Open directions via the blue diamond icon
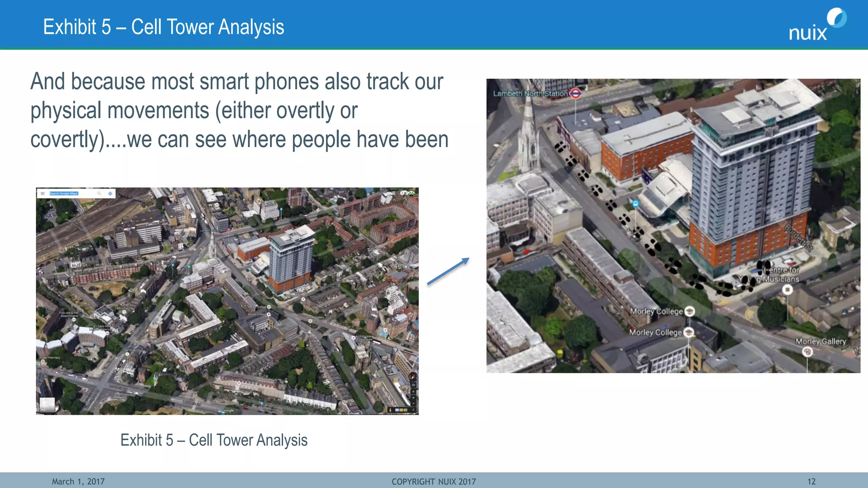868x488 pixels. [x=110, y=194]
